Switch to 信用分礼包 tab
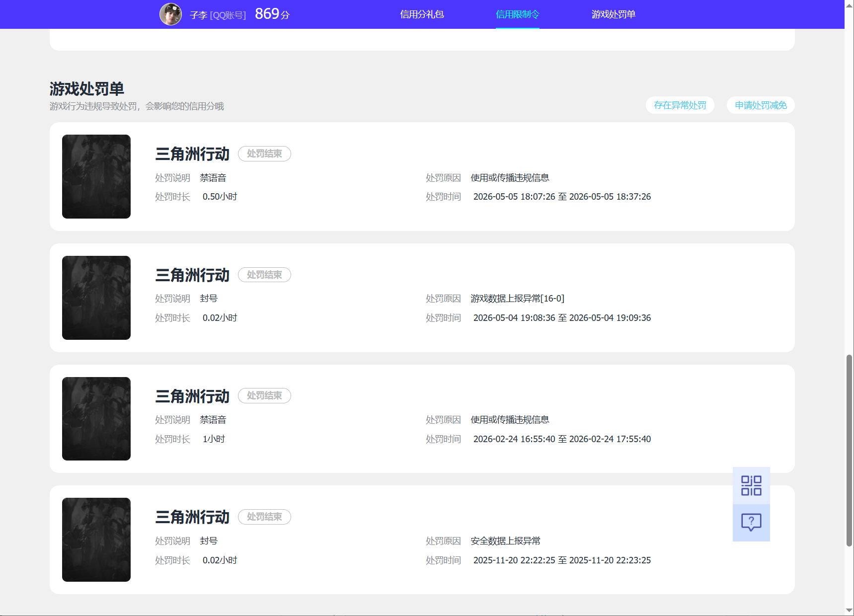 pos(422,14)
